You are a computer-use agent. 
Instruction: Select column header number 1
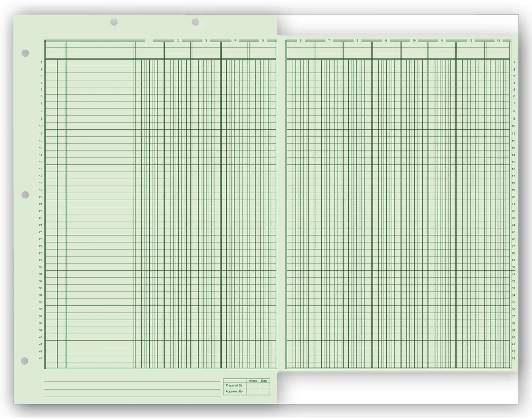[x=149, y=40]
